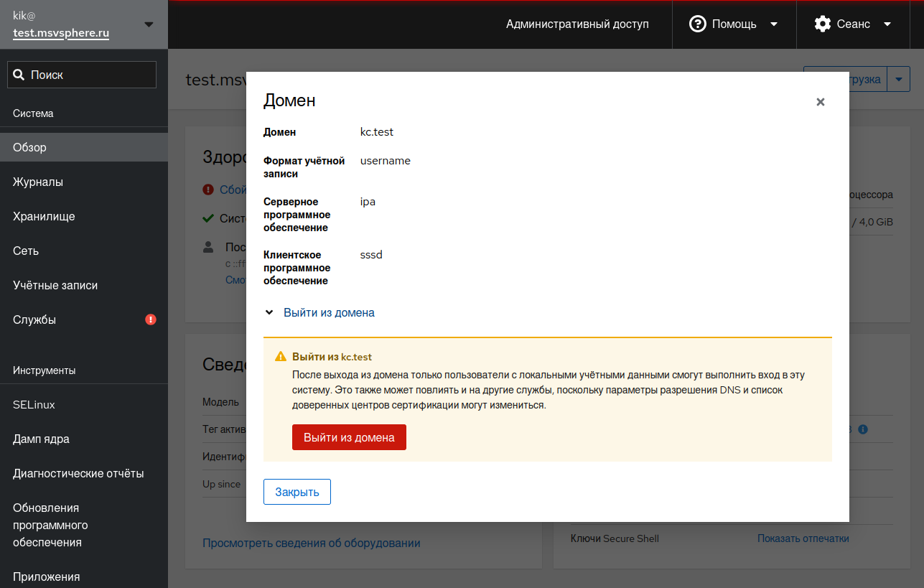Collapse the Выйти из домена chevron
This screenshot has width=924, height=588.
(x=269, y=313)
